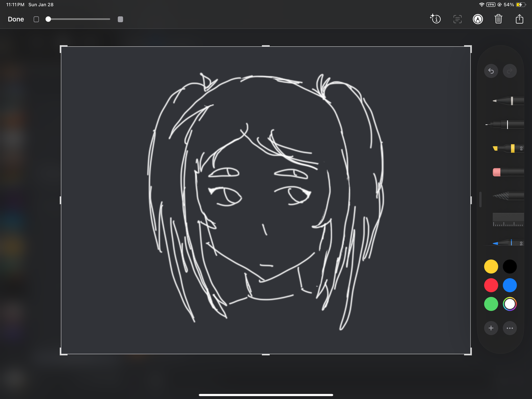Delete the screenshot with trash icon
532x399 pixels.
498,19
